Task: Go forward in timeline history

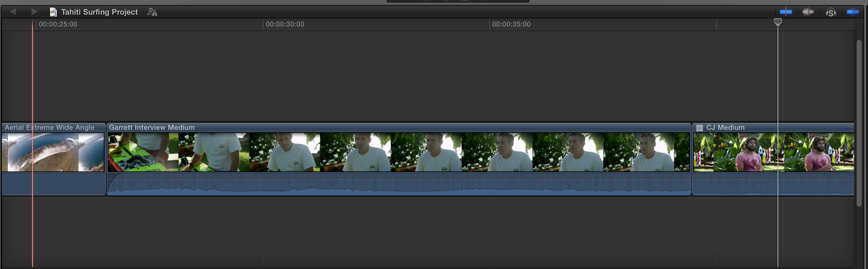Action: (34, 11)
